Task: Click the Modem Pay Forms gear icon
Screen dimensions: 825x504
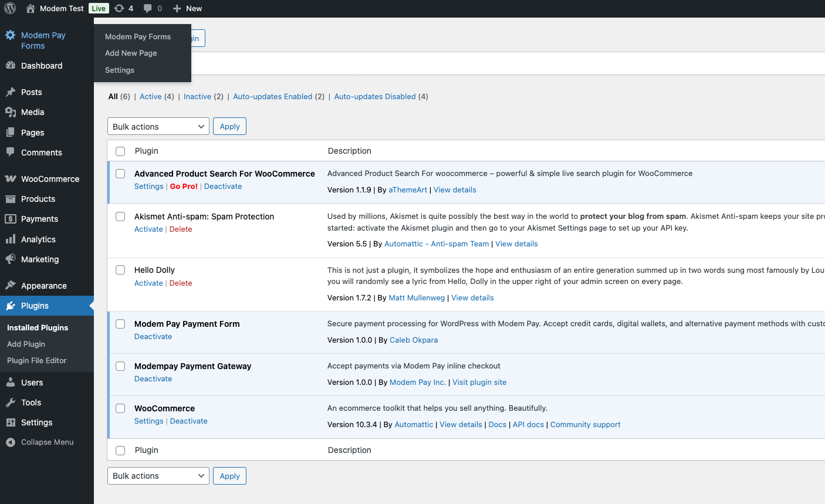Action: tap(11, 35)
